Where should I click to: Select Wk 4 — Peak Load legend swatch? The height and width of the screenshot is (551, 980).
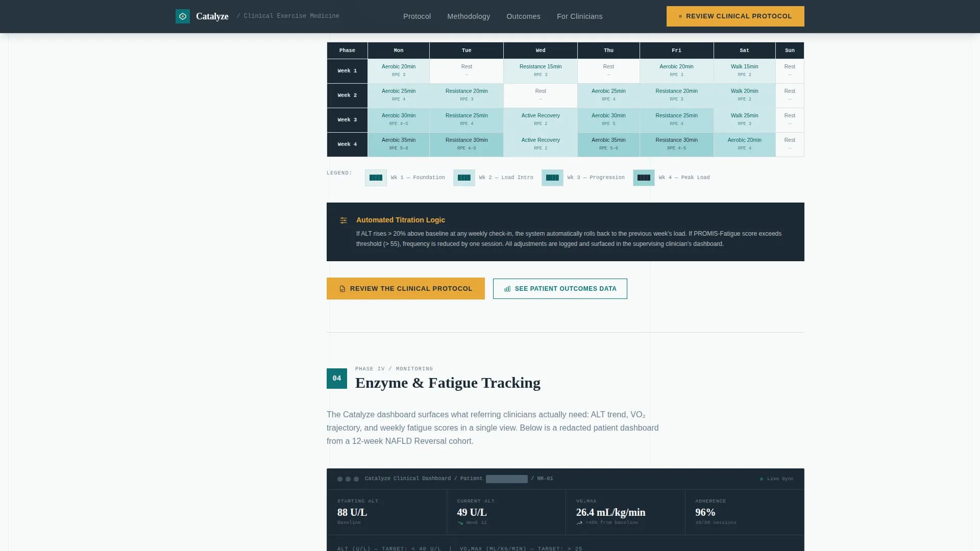(x=644, y=178)
